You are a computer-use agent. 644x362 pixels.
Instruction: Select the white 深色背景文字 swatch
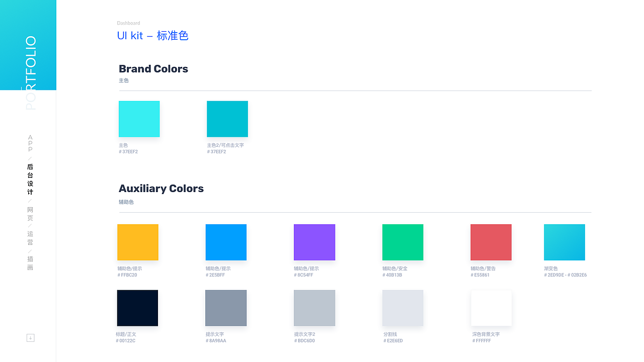(491, 308)
